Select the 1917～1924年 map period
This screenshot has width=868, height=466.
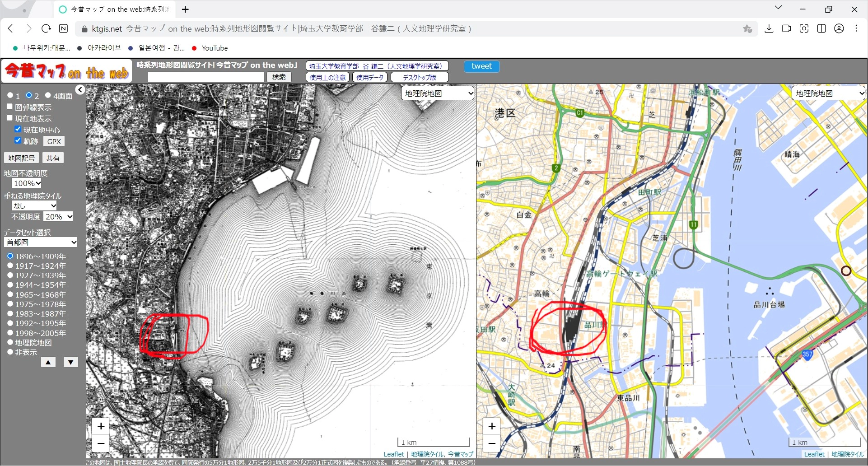pyautogui.click(x=10, y=266)
